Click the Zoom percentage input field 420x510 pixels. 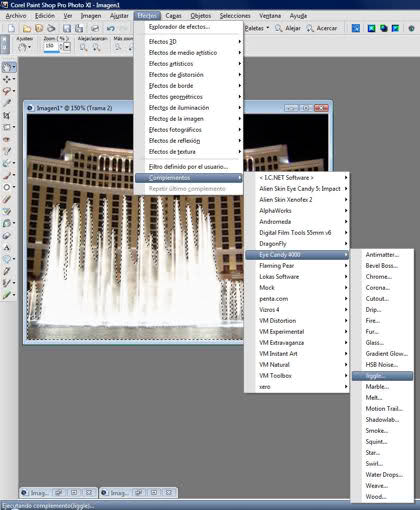(51, 46)
